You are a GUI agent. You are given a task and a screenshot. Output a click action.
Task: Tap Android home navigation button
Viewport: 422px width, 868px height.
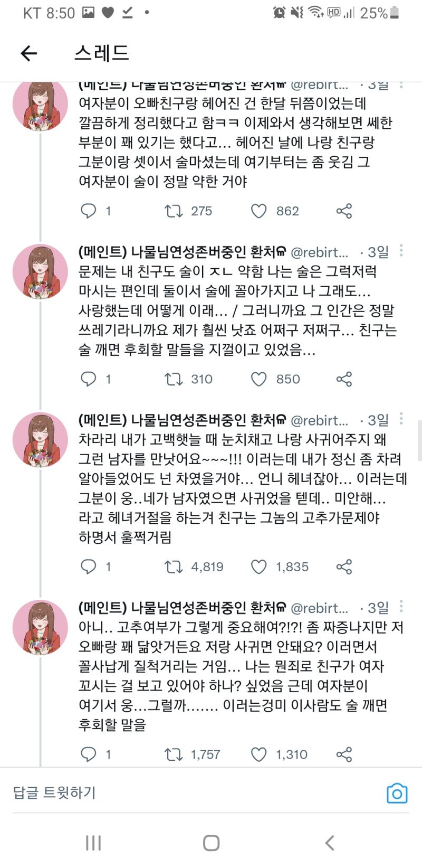pyautogui.click(x=211, y=843)
